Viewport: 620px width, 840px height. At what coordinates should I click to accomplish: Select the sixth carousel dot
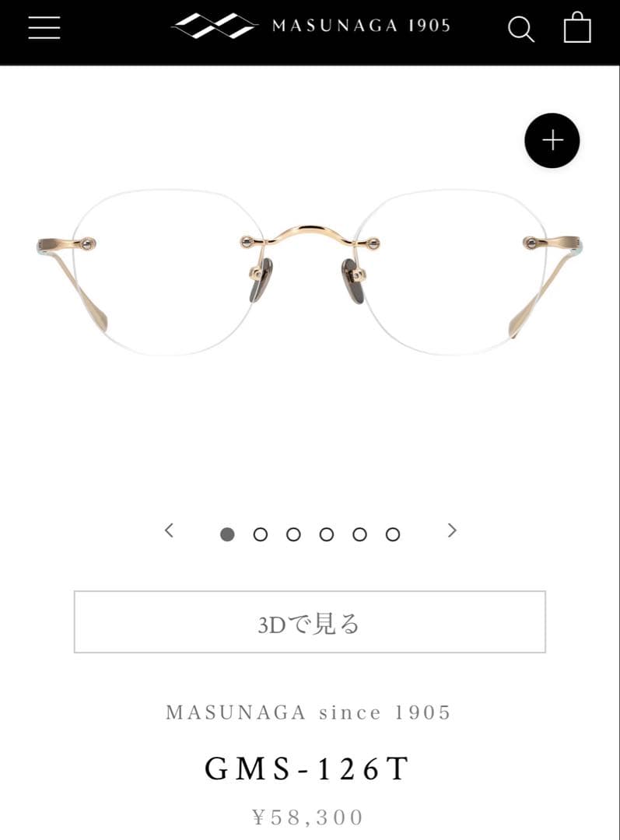pos(393,534)
